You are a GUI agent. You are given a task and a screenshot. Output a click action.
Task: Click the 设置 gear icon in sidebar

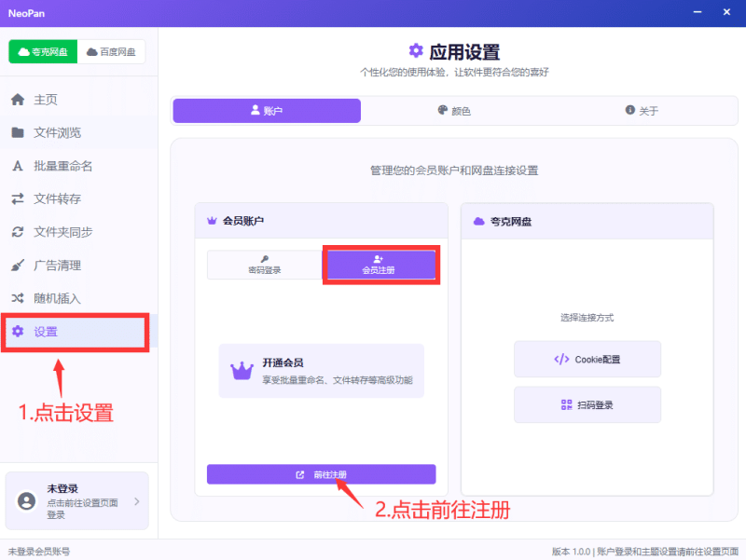[x=18, y=331]
